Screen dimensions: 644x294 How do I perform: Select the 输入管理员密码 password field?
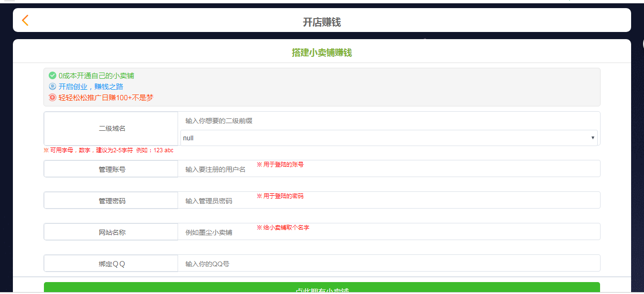tap(389, 200)
